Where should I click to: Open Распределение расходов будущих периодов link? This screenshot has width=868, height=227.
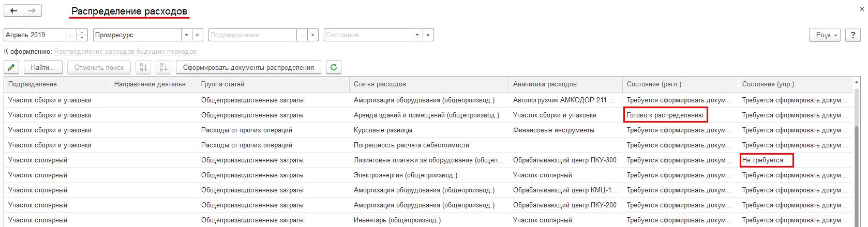point(125,52)
